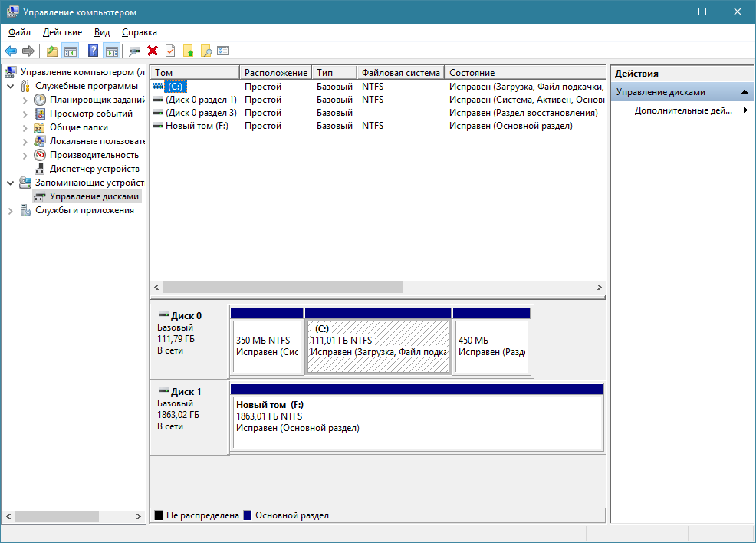This screenshot has width=756, height=543.
Task: Click the volume list scroll right arrow
Action: coord(600,287)
